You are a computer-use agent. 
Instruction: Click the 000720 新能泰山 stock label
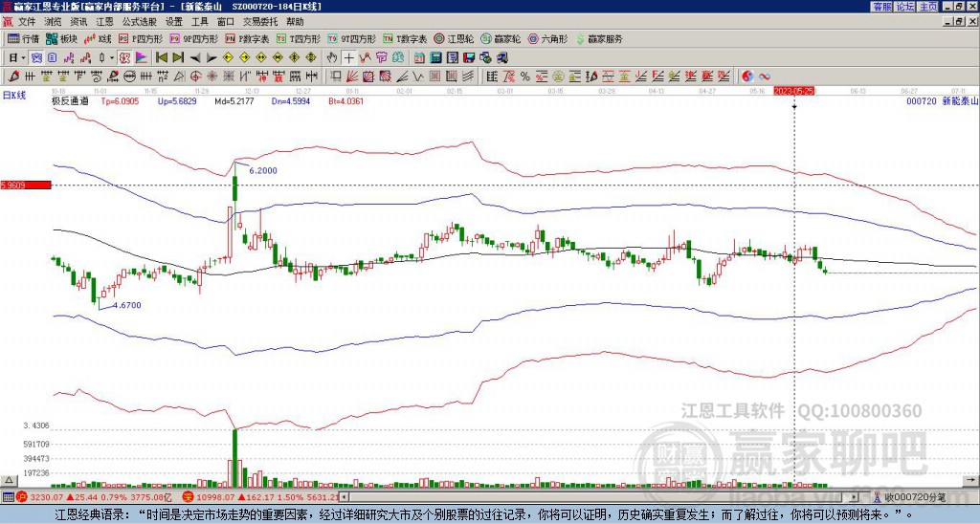(942, 100)
